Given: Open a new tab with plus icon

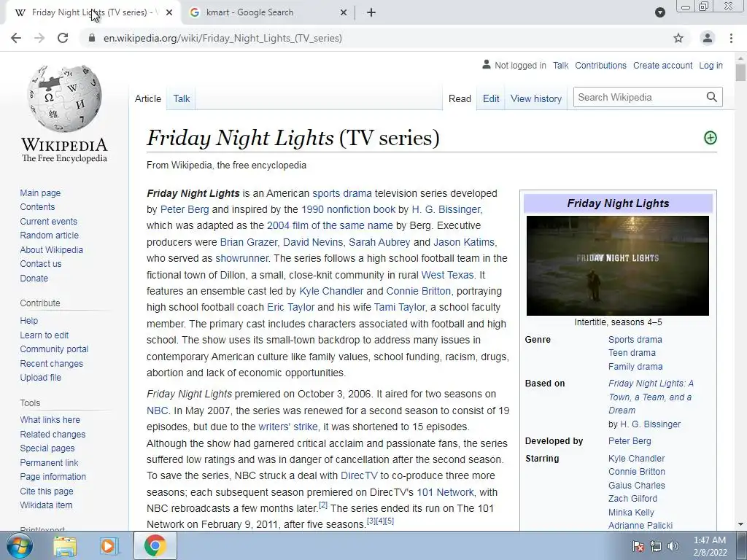Looking at the screenshot, I should tap(371, 12).
